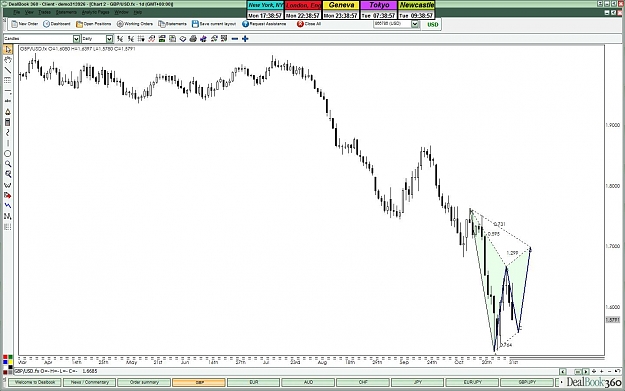Open the Analytic Pages menu
This screenshot has width=625, height=391.
tap(96, 12)
